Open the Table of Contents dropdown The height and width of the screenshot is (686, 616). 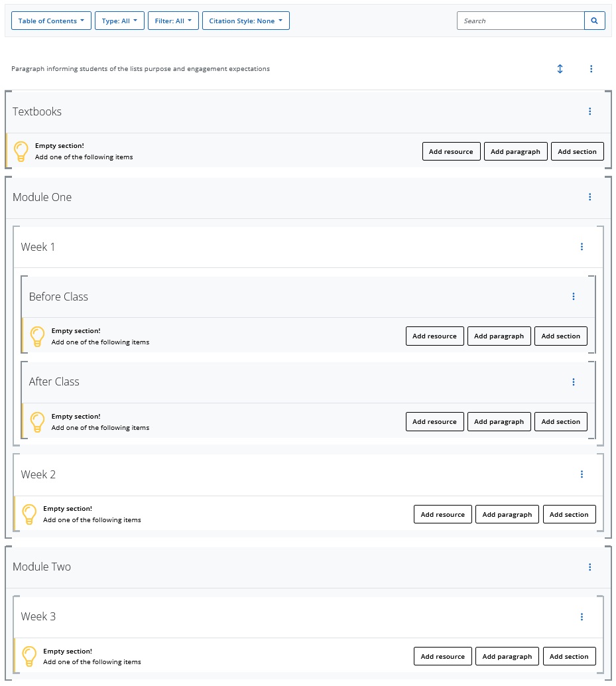click(x=51, y=21)
